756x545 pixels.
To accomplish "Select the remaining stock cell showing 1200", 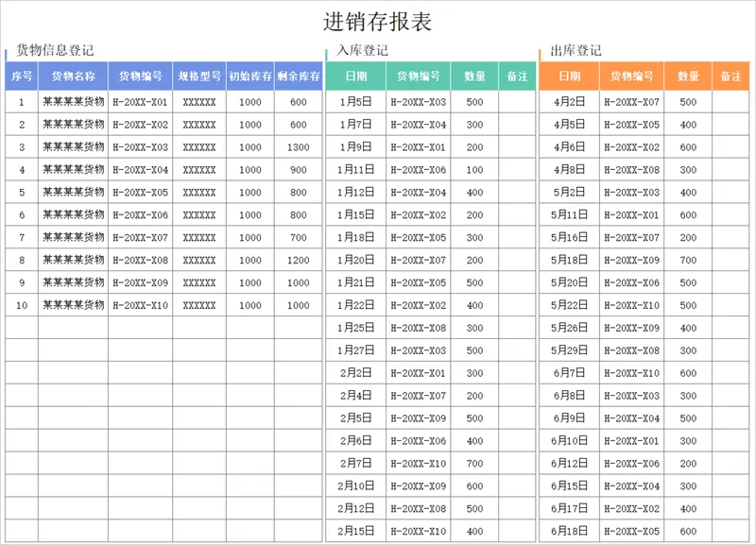I will pos(299,260).
